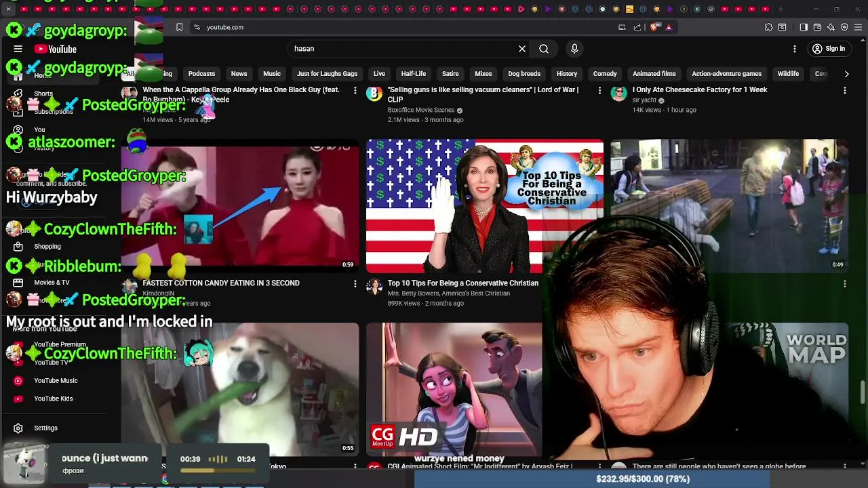Open options for Cotton Candy video
868x488 pixels.
[x=355, y=284]
